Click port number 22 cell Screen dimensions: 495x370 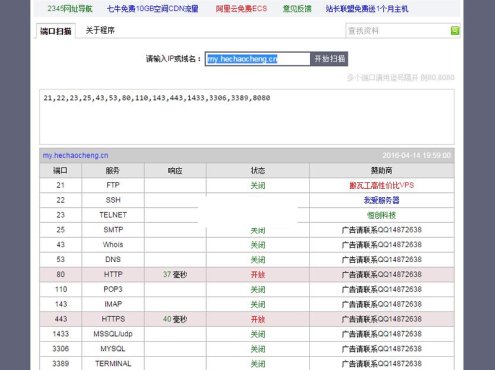60,200
